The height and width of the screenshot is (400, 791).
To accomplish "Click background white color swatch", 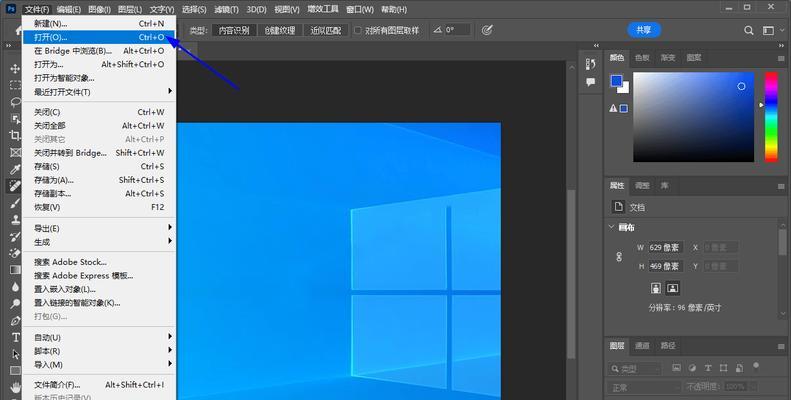I will point(625,89).
